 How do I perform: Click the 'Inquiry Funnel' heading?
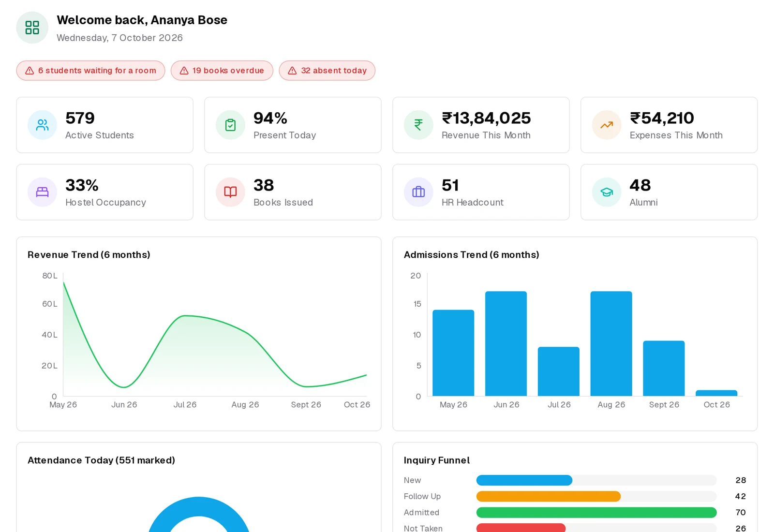[x=437, y=460]
